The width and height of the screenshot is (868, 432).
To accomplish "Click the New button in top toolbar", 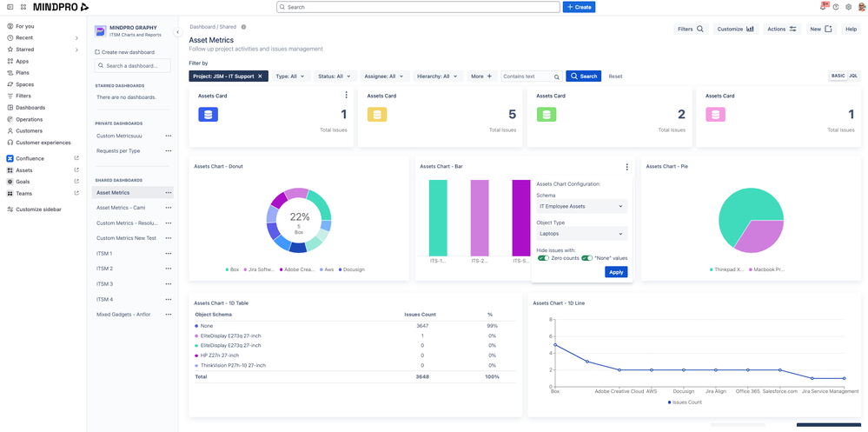I will pyautogui.click(x=821, y=30).
